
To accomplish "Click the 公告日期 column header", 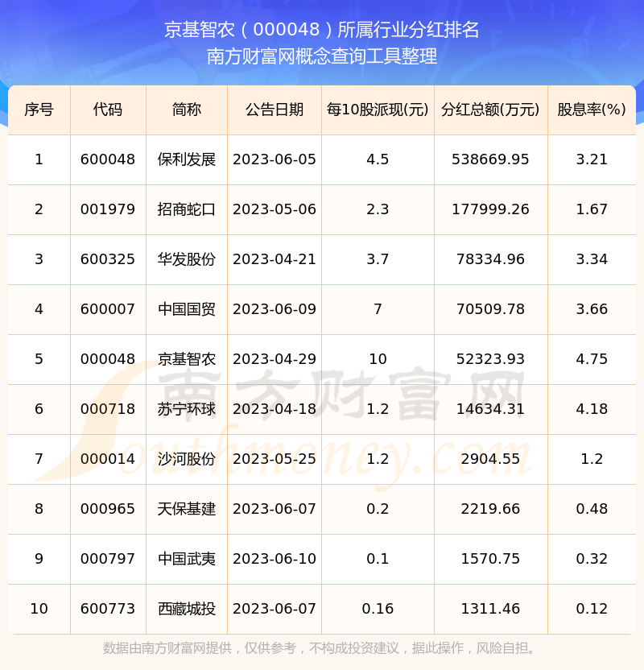I will point(275,110).
